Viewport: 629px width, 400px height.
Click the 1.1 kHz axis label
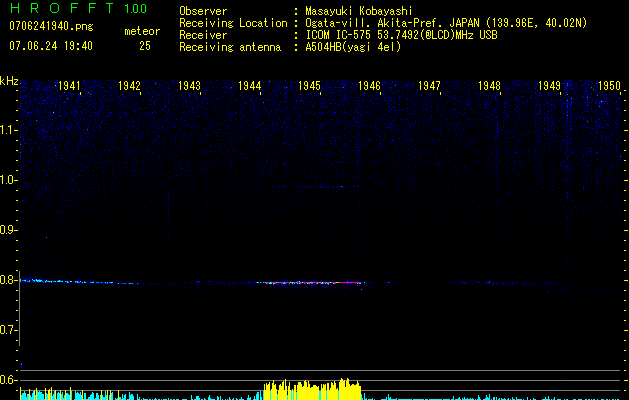pos(8,130)
